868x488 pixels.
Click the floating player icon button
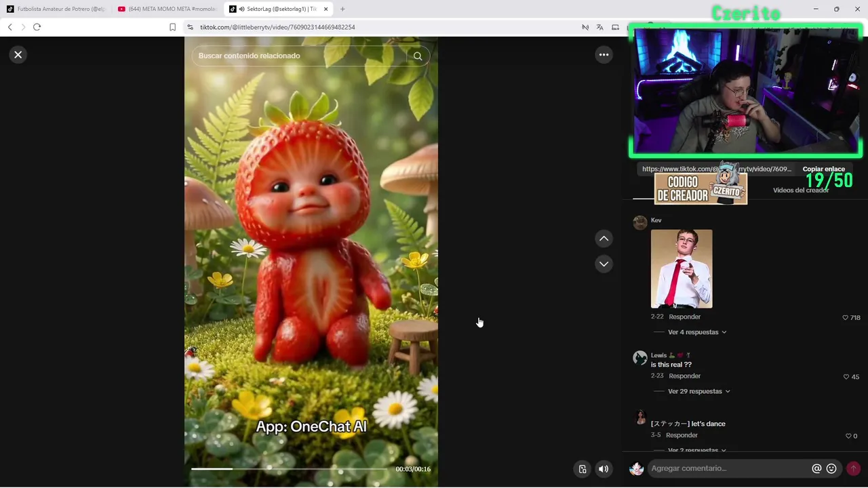[583, 469]
